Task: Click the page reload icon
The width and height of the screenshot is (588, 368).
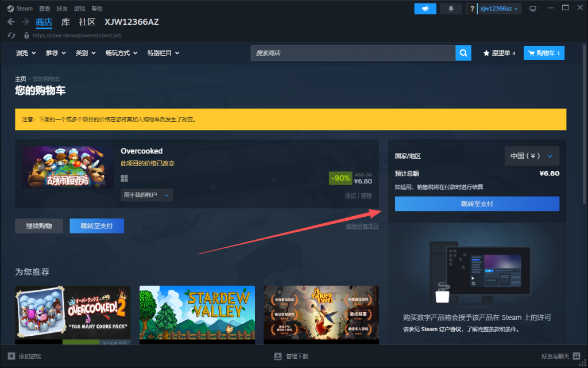Action: coord(11,36)
